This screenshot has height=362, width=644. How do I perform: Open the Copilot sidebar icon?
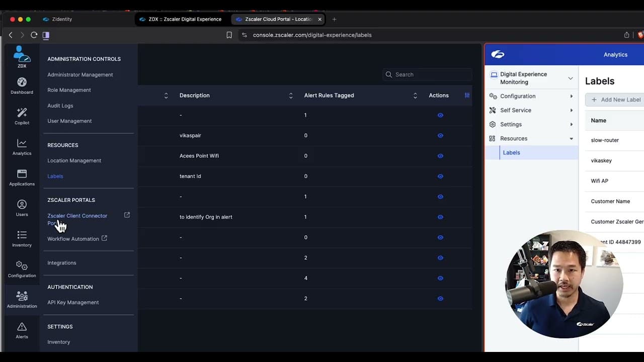point(22,116)
